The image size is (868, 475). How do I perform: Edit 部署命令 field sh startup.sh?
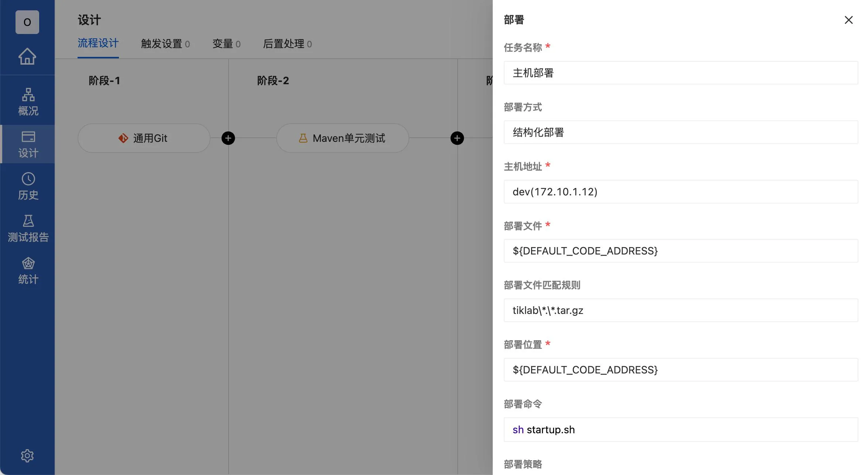coord(681,430)
